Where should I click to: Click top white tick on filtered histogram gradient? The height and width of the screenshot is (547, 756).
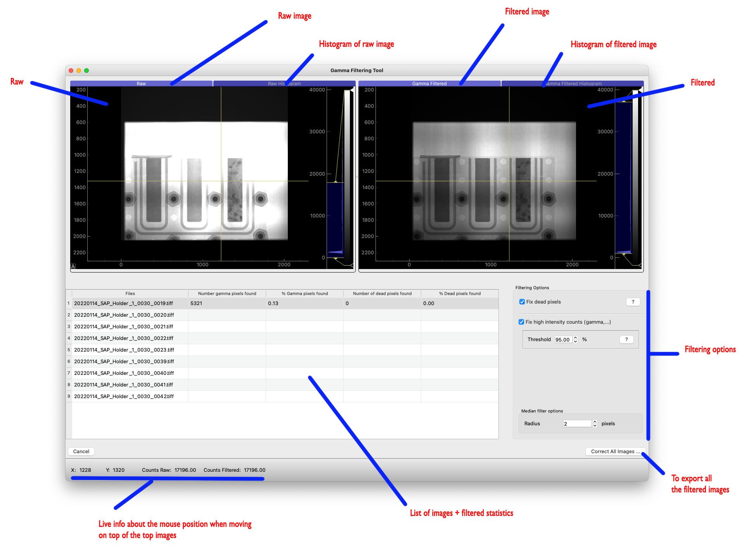pyautogui.click(x=640, y=90)
